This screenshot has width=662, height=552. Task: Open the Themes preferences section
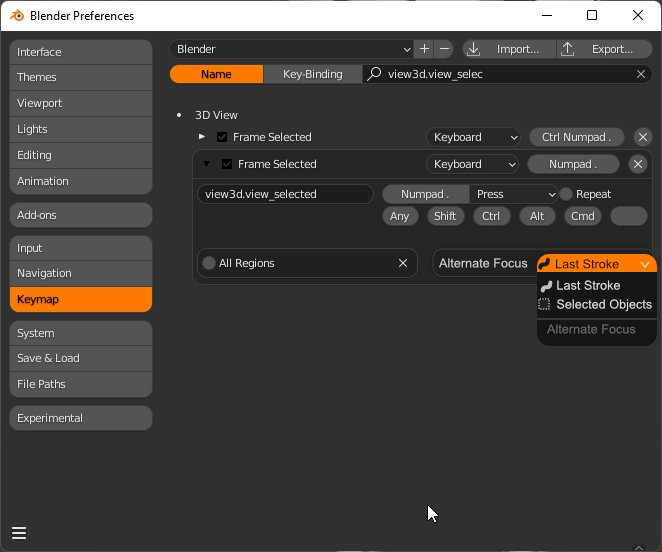point(81,77)
